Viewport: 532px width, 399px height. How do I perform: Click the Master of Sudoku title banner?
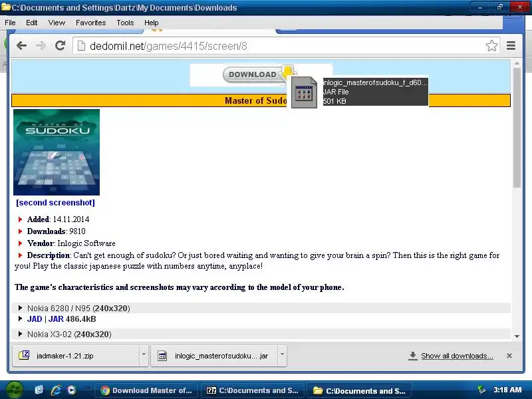261,100
